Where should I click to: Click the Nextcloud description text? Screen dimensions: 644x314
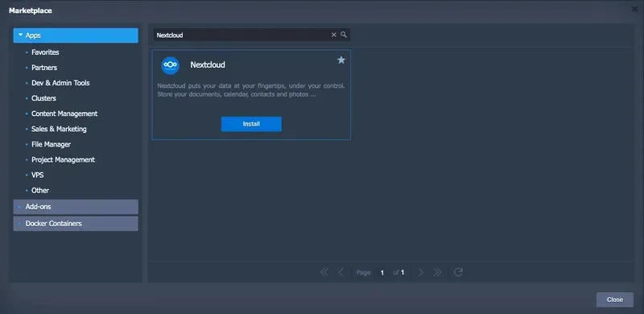click(251, 90)
